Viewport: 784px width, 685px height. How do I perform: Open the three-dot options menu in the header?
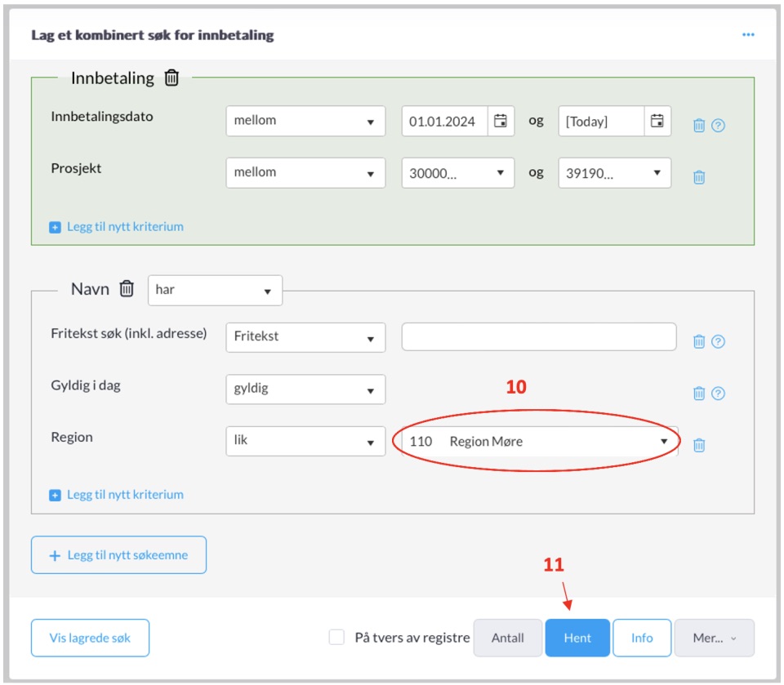tap(748, 34)
